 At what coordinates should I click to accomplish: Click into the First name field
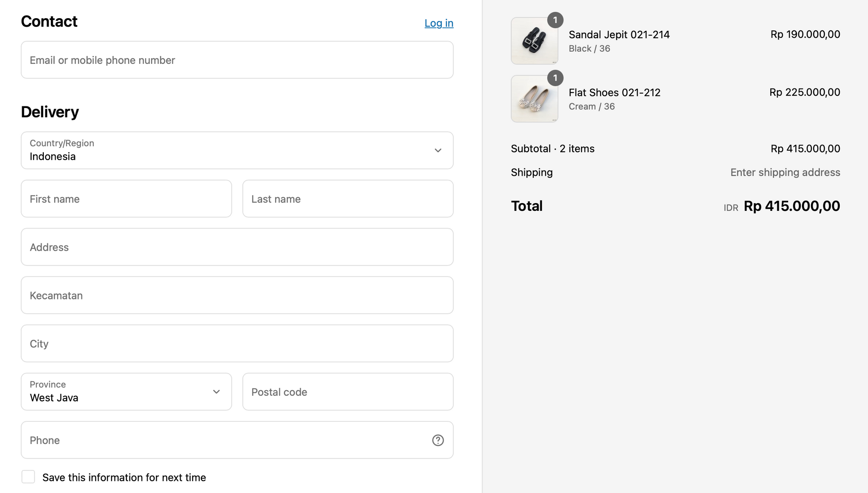(x=126, y=199)
